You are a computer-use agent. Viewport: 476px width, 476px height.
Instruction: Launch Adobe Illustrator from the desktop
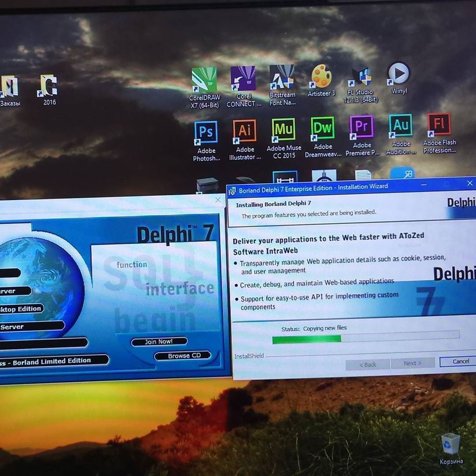click(x=245, y=140)
